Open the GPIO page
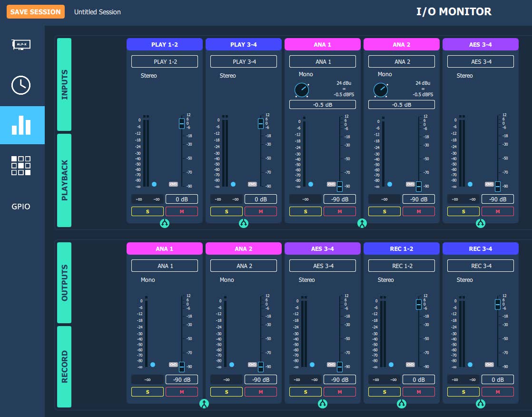 pyautogui.click(x=21, y=206)
